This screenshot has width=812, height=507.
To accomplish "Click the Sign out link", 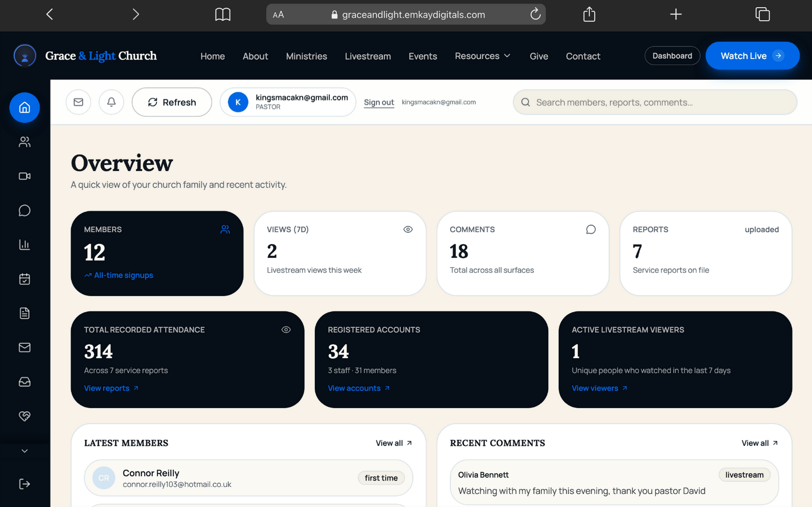I will 379,102.
